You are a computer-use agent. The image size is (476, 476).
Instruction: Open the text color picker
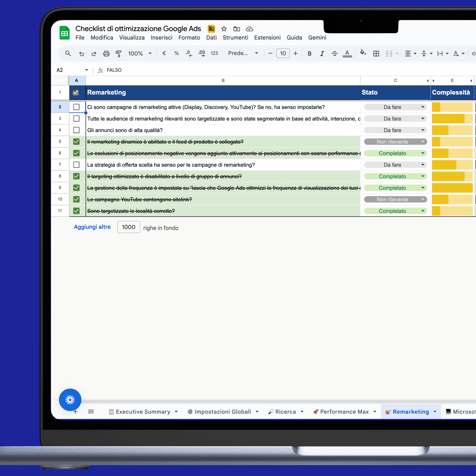click(x=347, y=54)
